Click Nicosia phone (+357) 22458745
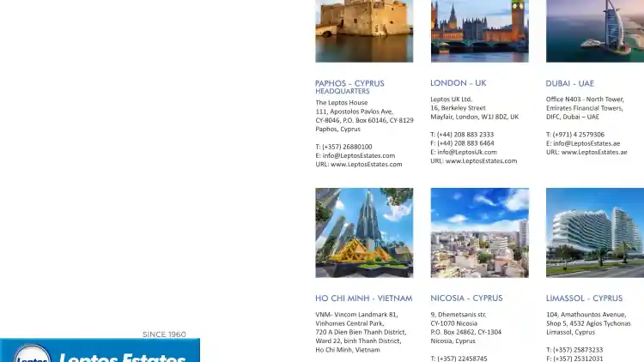The width and height of the screenshot is (644, 362). pos(462,359)
